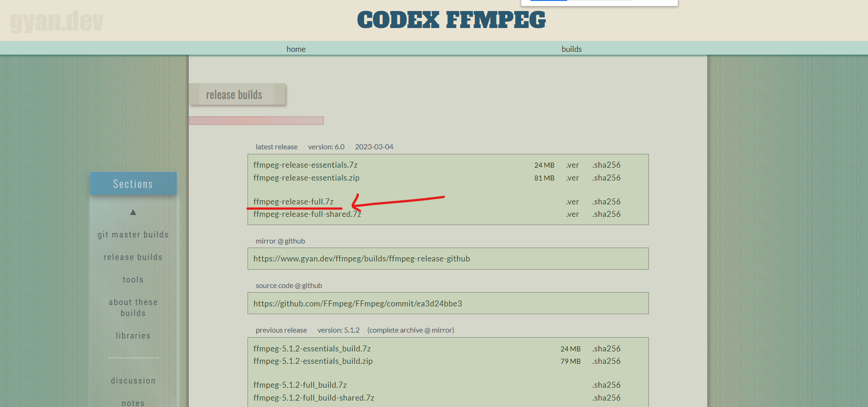868x407 pixels.
Task: Open notes link in the sidebar
Action: (133, 403)
